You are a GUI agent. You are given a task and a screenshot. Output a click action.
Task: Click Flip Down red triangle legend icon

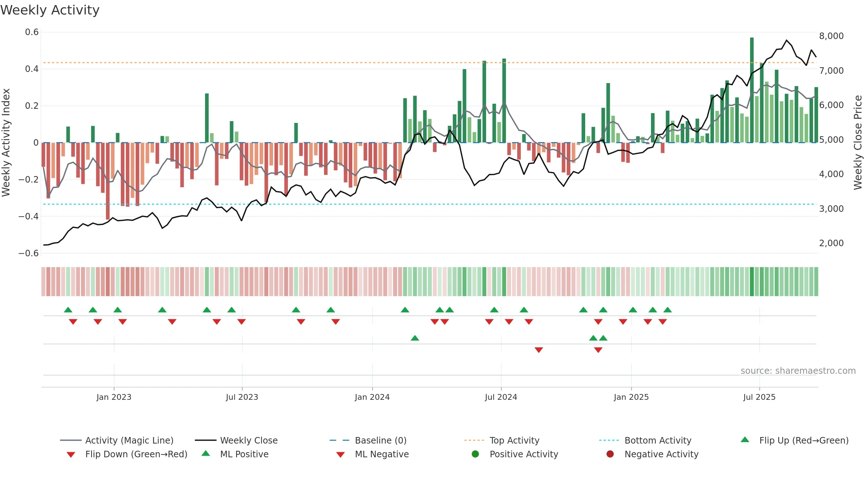71,455
